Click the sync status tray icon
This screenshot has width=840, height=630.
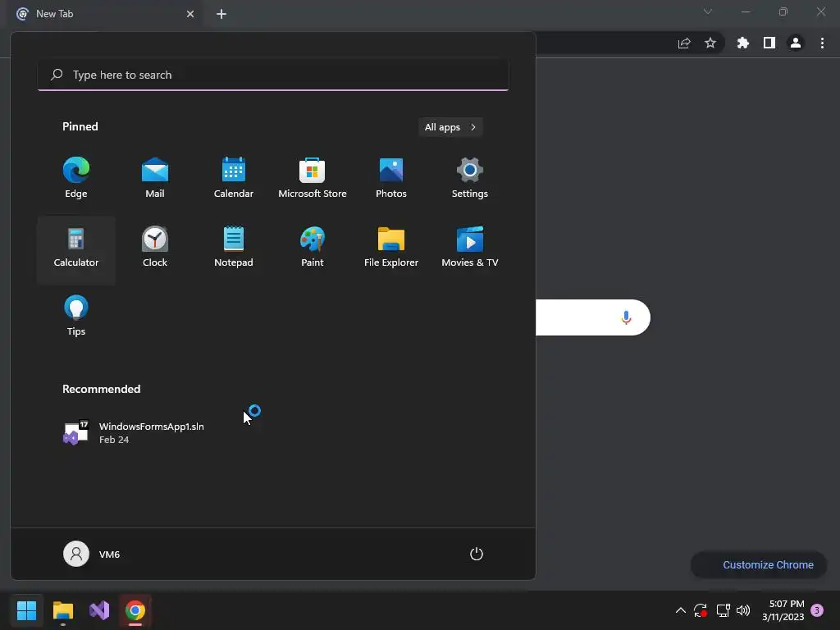[701, 610]
